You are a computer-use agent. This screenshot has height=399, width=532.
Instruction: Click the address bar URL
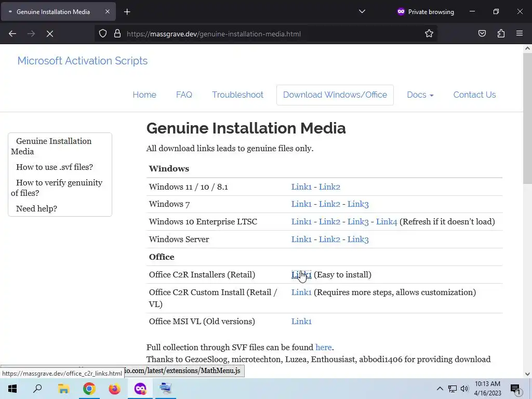tap(214, 34)
